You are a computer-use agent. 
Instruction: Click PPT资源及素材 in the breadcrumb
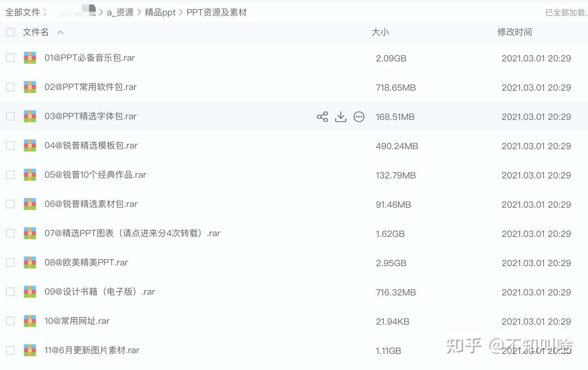pos(217,12)
